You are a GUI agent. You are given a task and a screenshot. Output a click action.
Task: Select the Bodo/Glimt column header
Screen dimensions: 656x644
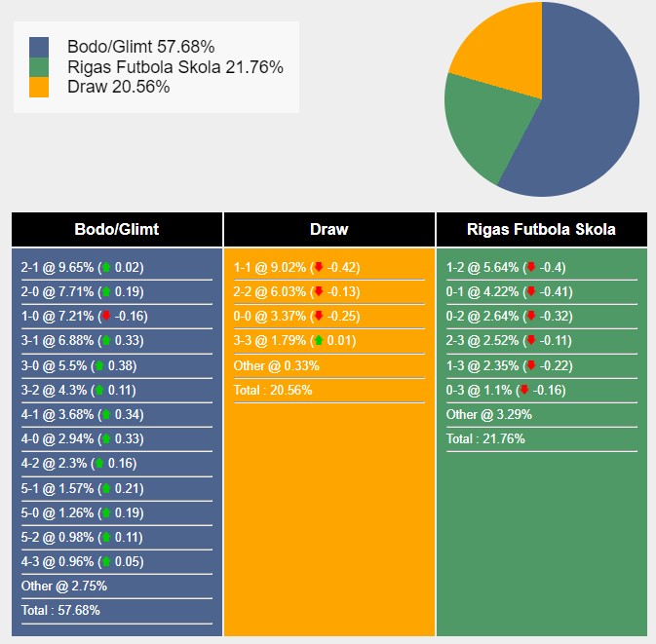117,230
